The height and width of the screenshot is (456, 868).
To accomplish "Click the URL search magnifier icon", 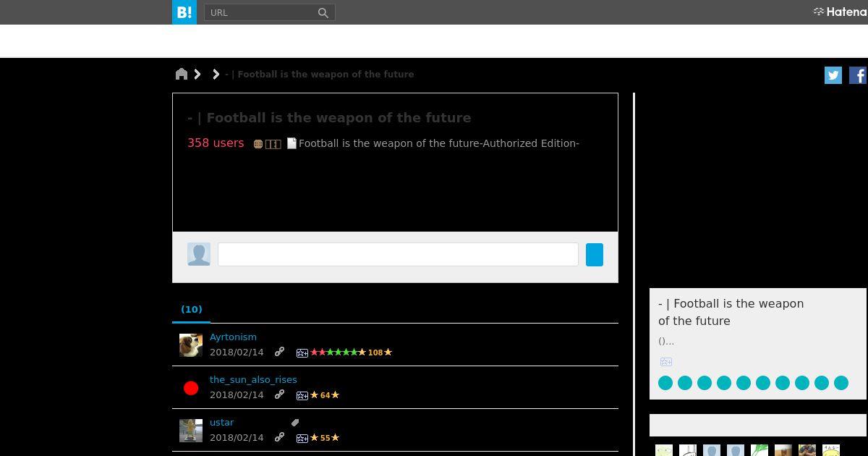I will [x=323, y=13].
